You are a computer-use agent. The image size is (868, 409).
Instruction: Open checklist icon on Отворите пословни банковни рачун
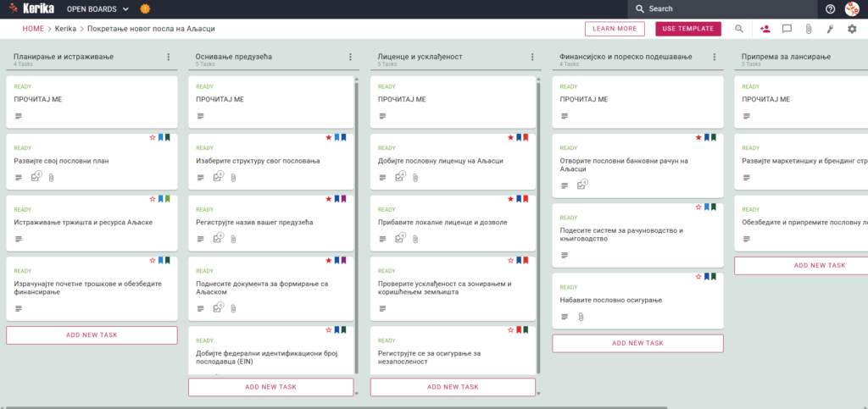pyautogui.click(x=582, y=185)
